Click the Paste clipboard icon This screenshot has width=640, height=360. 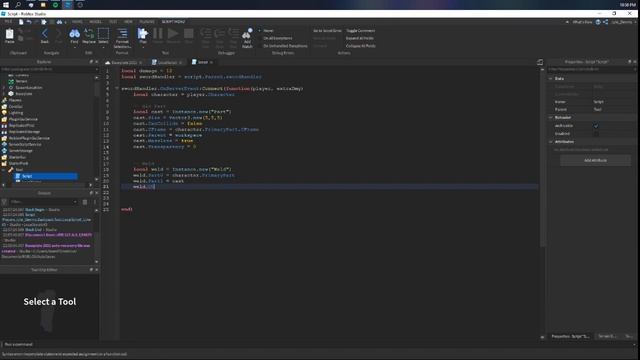pos(9,34)
